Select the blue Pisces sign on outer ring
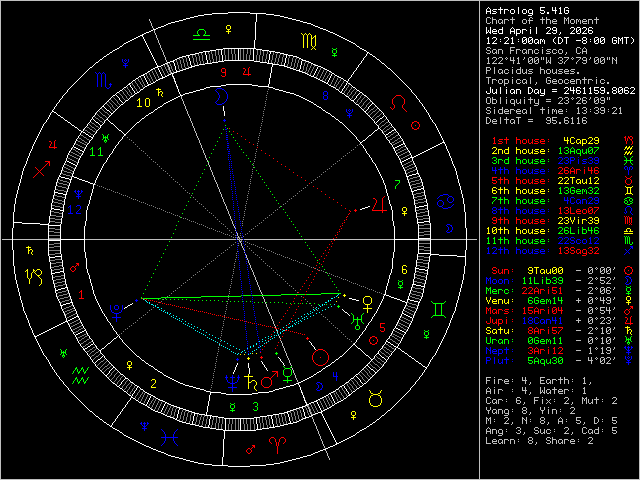 point(169,438)
